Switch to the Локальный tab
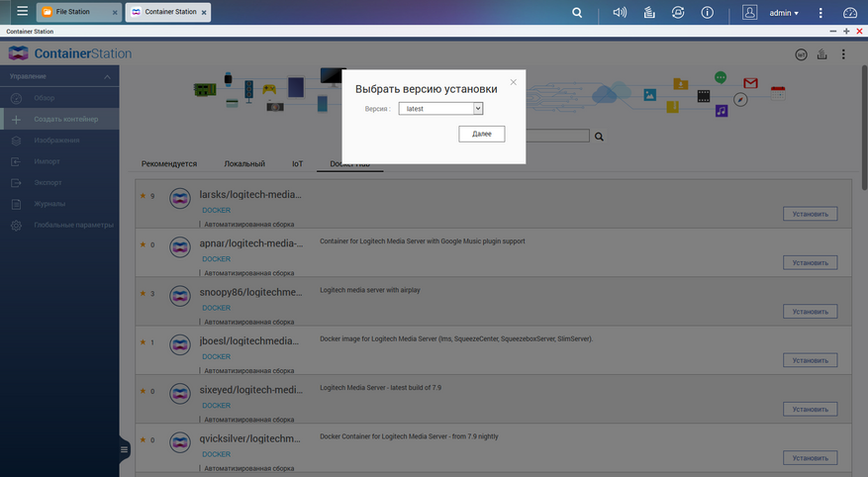 [244, 164]
